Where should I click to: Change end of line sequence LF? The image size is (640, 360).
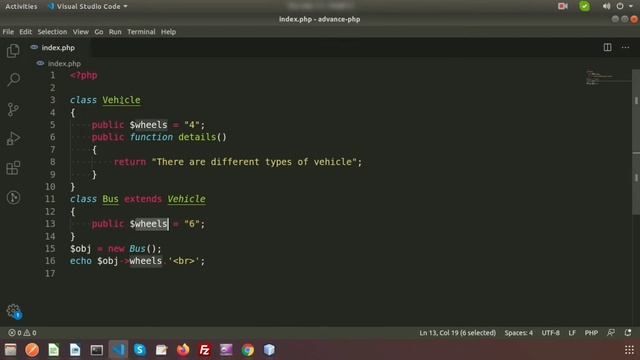point(572,333)
